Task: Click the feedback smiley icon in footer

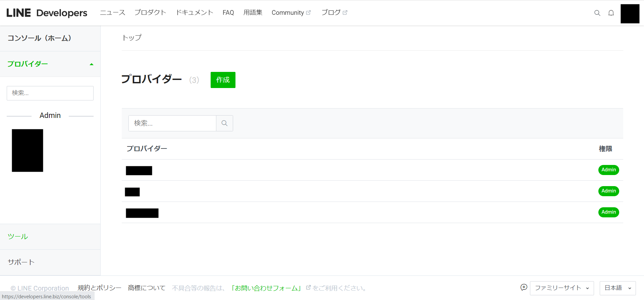Action: 524,287
